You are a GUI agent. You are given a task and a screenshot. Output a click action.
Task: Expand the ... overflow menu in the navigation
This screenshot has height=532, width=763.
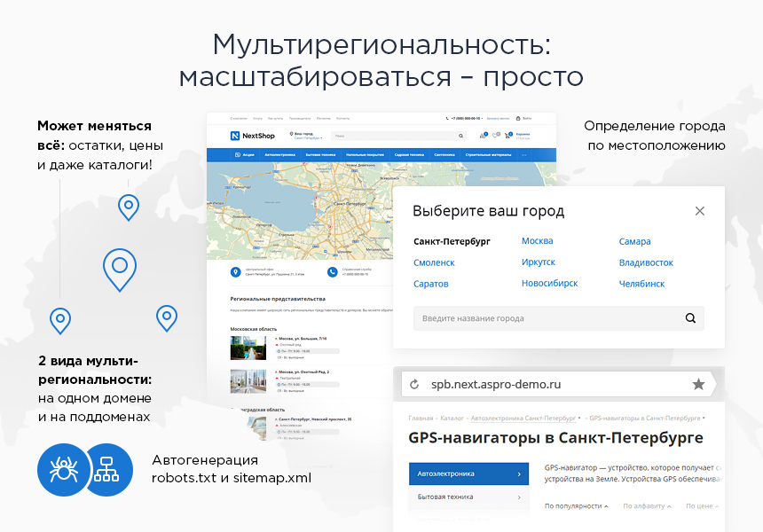click(524, 155)
